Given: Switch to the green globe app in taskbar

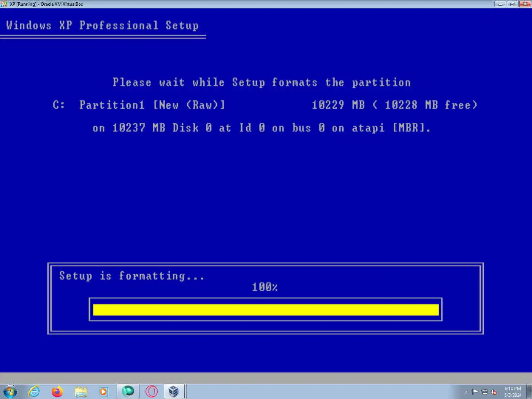Looking at the screenshot, I should tap(128, 391).
